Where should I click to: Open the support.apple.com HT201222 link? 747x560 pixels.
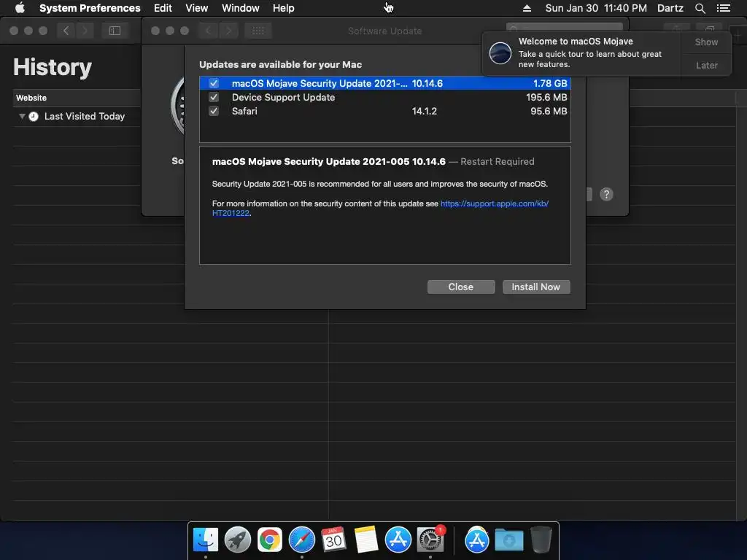494,203
